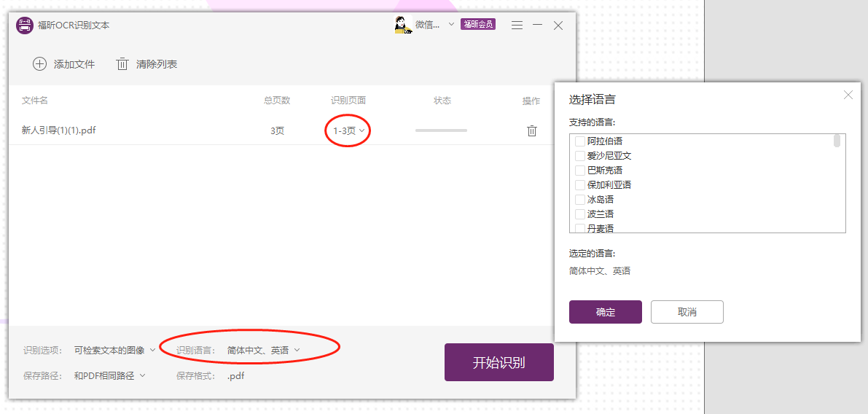This screenshot has height=414, width=868.
Task: Click the 状态 column header
Action: click(442, 100)
